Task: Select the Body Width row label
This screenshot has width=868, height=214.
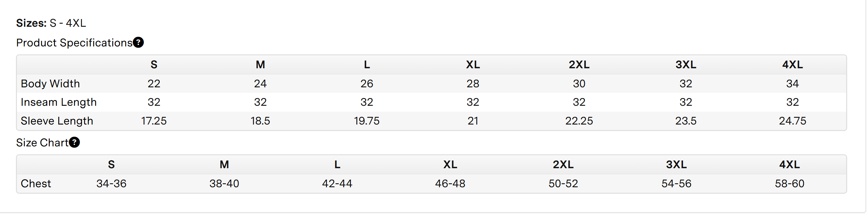Action: 50,83
